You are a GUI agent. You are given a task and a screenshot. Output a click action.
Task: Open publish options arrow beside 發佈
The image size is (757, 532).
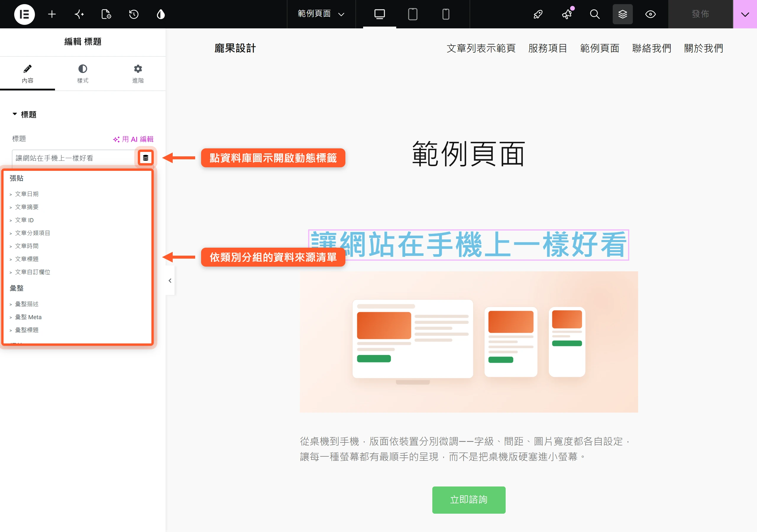pyautogui.click(x=745, y=14)
